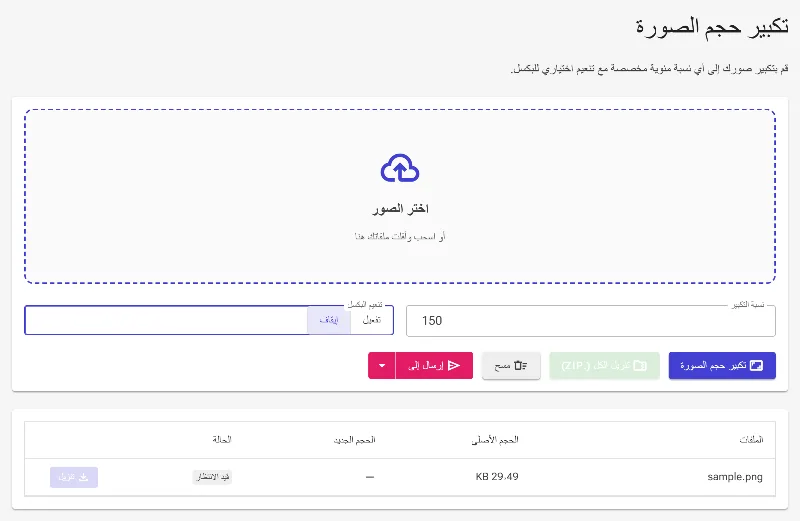Click the الحالة column header
Image resolution: width=800 pixels, height=521 pixels.
point(222,439)
